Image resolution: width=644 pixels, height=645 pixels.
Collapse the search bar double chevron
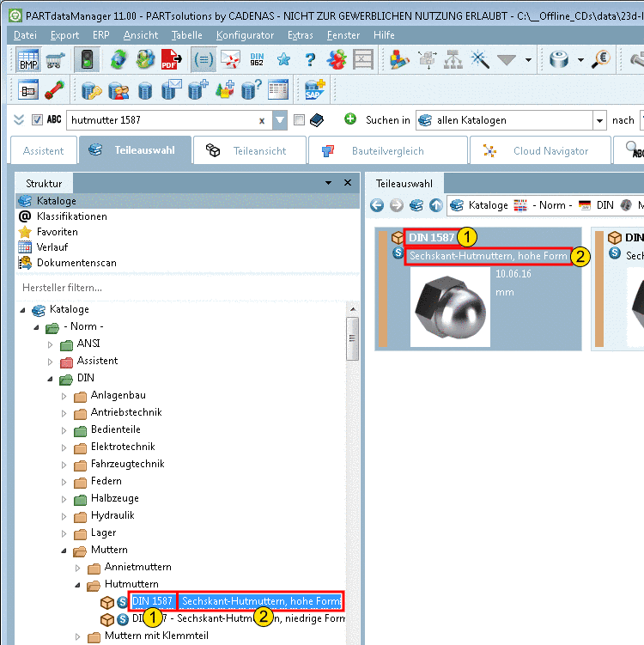19,120
